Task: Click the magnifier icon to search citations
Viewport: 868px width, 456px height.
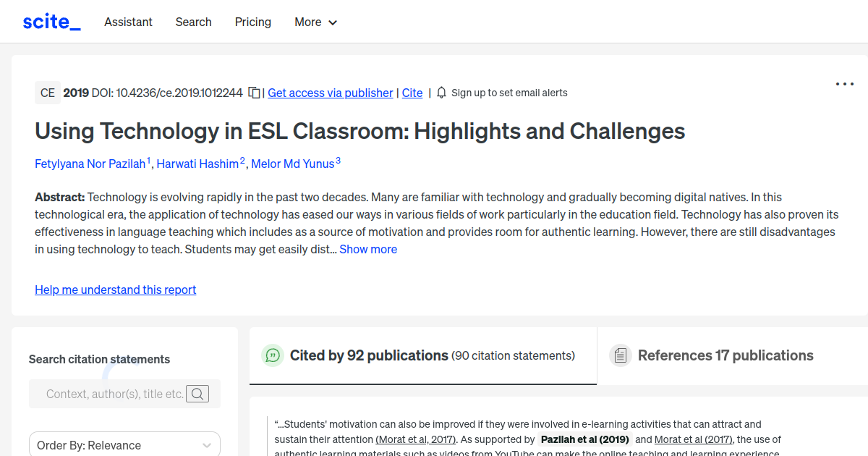Action: tap(197, 394)
